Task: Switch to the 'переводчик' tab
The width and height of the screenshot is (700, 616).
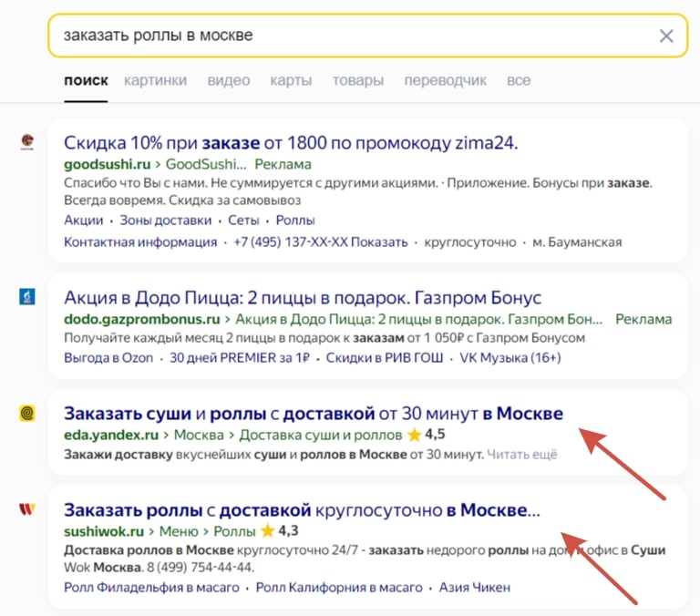Action: (445, 81)
